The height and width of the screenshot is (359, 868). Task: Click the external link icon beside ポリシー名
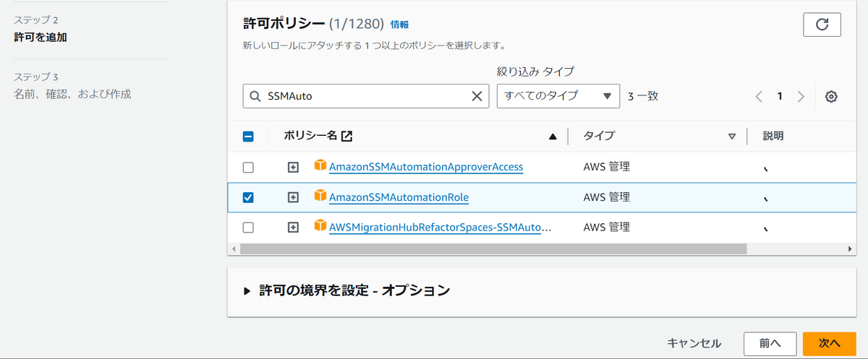click(x=347, y=136)
